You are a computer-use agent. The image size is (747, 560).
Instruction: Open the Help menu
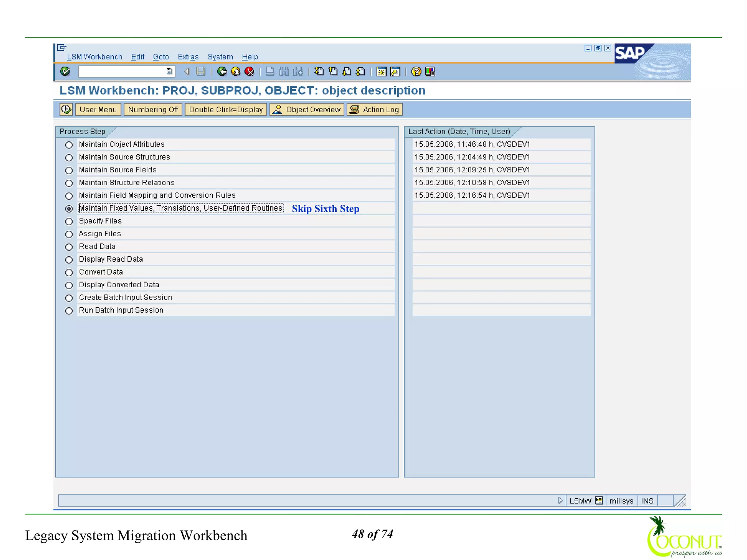(250, 57)
